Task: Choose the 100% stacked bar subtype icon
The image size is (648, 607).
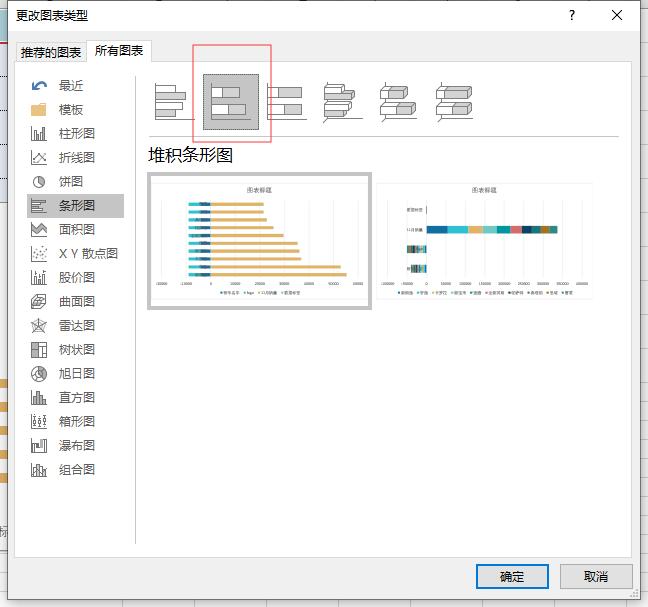Action: pyautogui.click(x=286, y=102)
